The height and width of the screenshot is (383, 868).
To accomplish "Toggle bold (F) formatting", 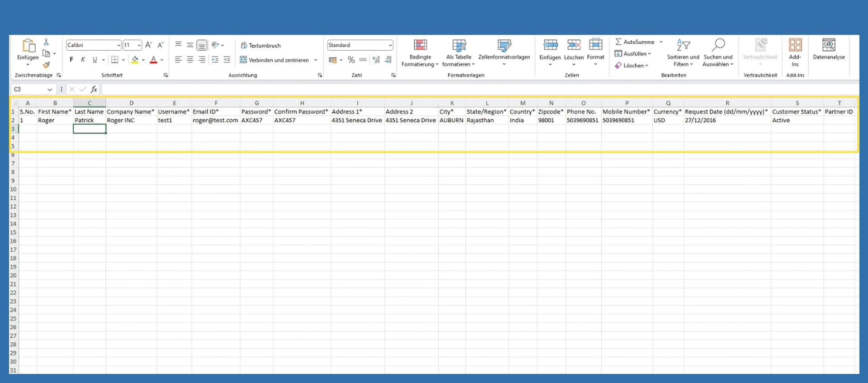I will (x=72, y=60).
